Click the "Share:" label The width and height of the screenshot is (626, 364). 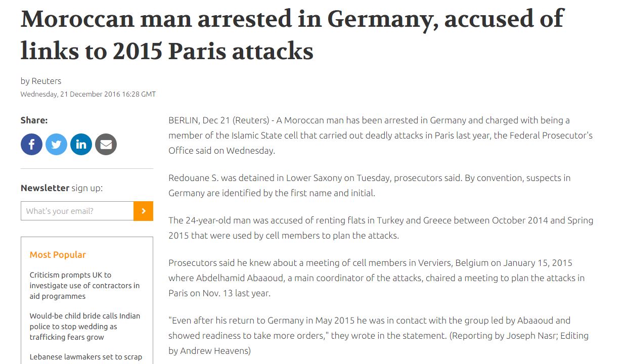coord(34,120)
